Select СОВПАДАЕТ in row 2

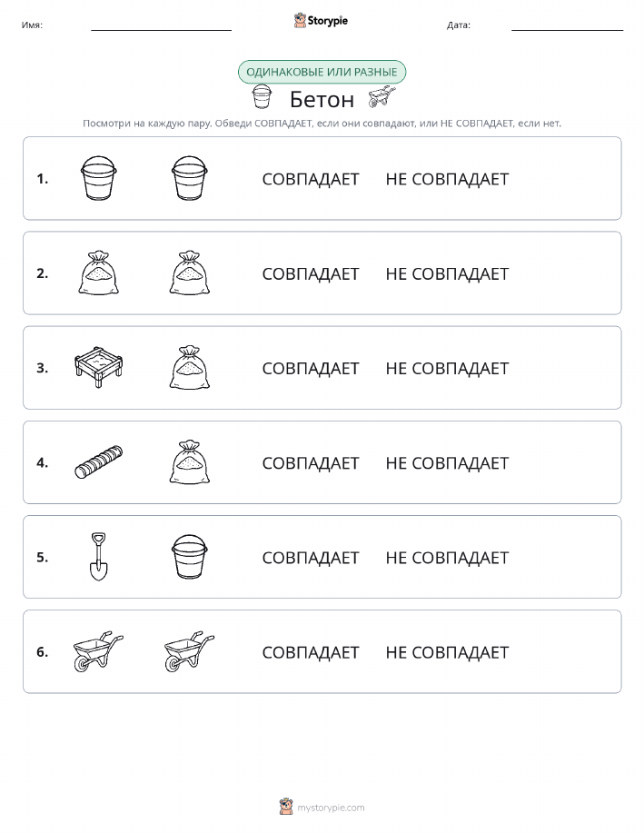click(x=311, y=273)
